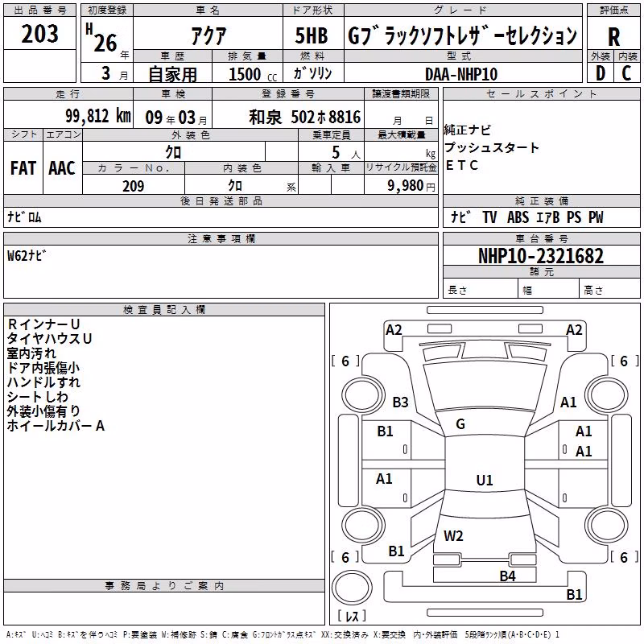Click the セールスポイント section header
This screenshot has height=644, width=644.
541,93
